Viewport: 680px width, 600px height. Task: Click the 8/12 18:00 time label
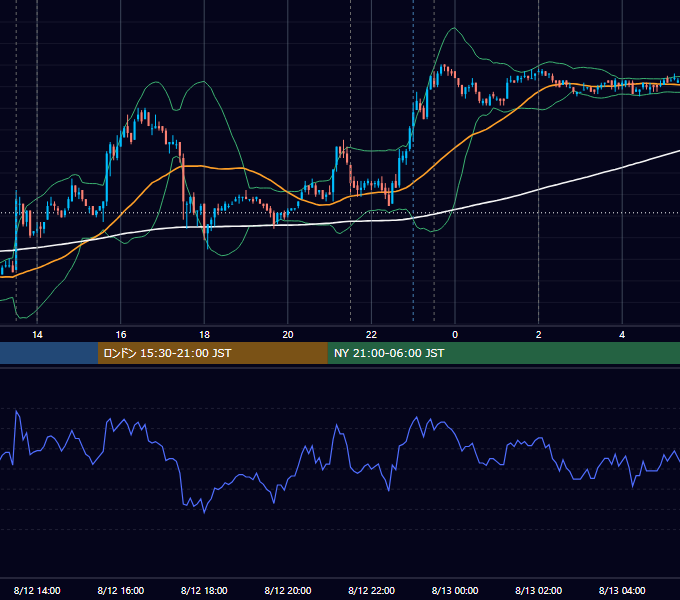point(204,590)
